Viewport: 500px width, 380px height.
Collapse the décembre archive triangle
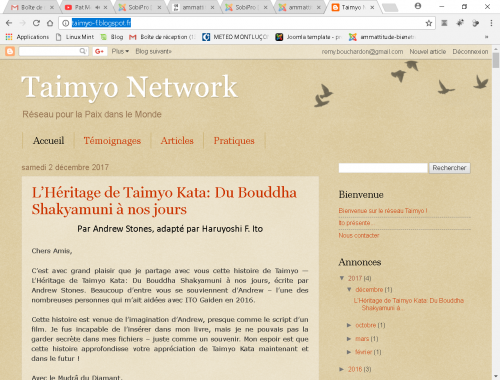pos(349,289)
